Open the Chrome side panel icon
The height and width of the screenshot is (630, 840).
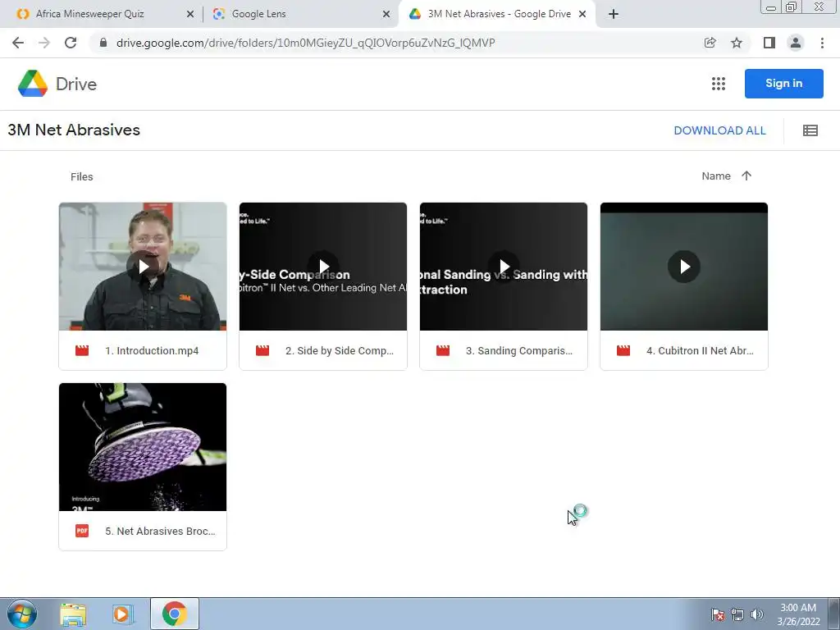pos(769,43)
